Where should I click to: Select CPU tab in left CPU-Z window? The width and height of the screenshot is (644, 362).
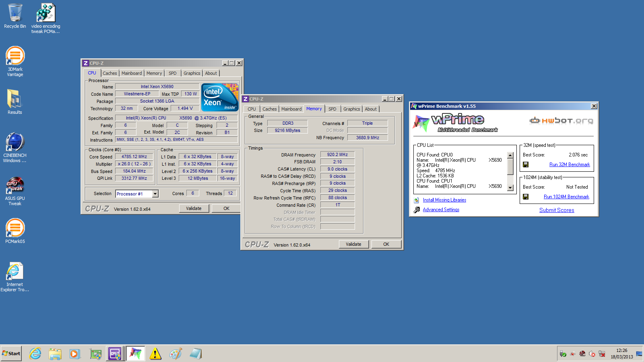click(92, 73)
